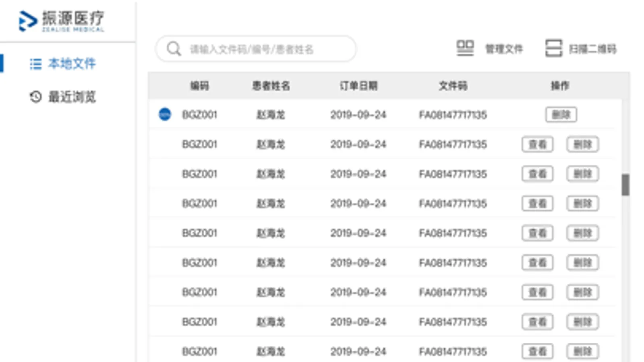
Task: Select patient name 赵海龙 in the second row
Action: (271, 144)
